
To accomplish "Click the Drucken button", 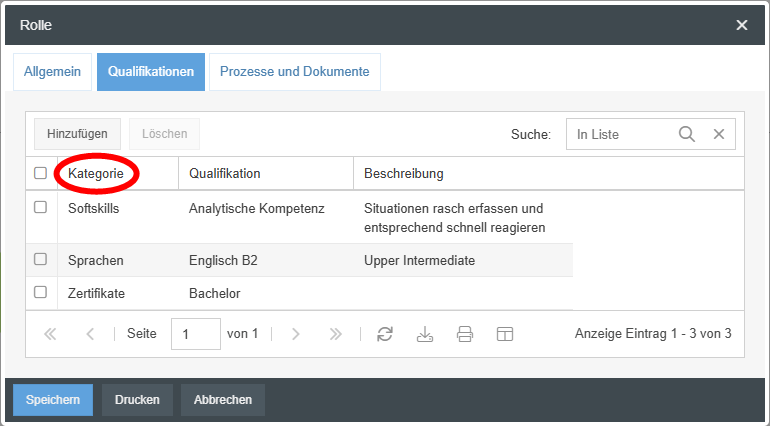I will 137,400.
